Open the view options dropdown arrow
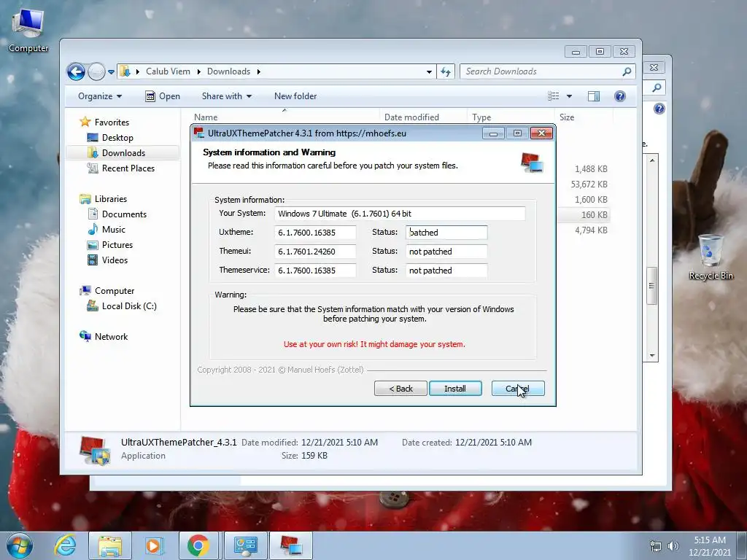 click(569, 96)
